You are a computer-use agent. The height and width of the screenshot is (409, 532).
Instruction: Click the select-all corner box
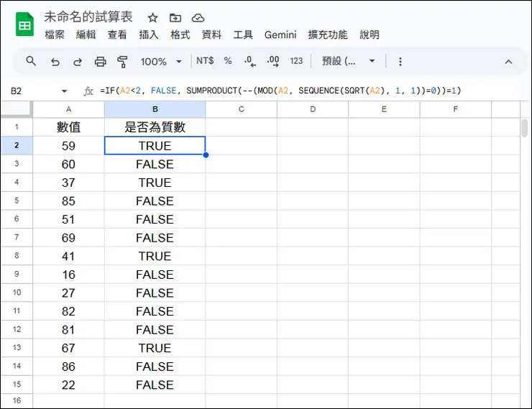coord(17,109)
